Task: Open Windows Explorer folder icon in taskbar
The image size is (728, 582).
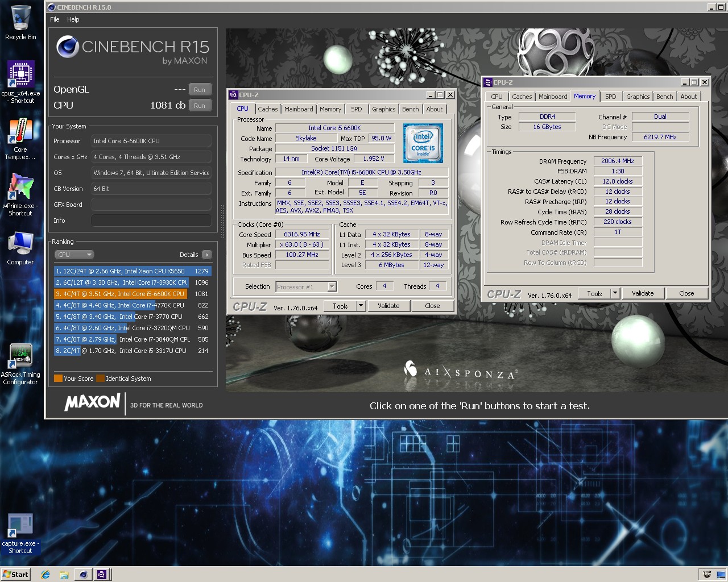Action: tap(64, 575)
